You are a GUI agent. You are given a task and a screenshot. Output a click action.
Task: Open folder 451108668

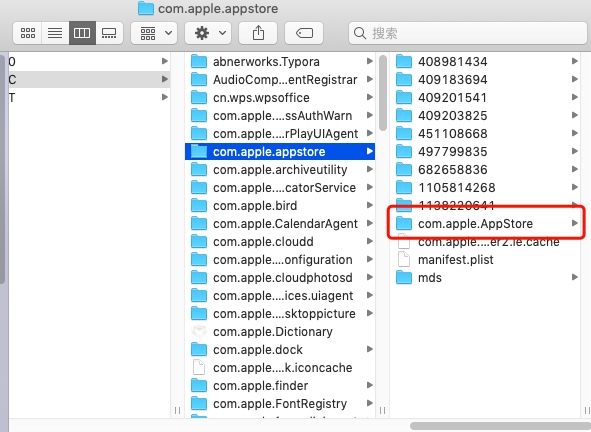tap(486, 134)
